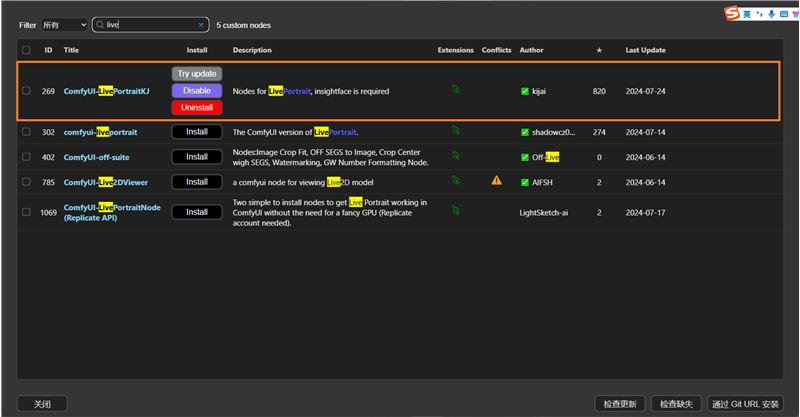
Task: Click the date 2024-07-17
Action: [645, 212]
